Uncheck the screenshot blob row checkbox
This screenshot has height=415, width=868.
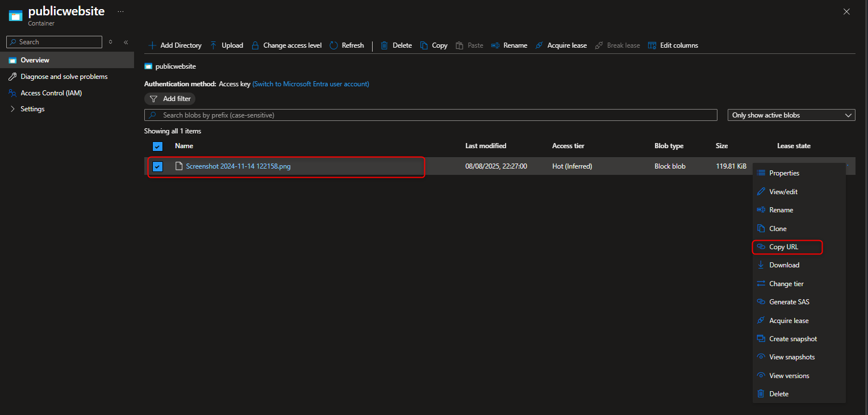pos(157,166)
